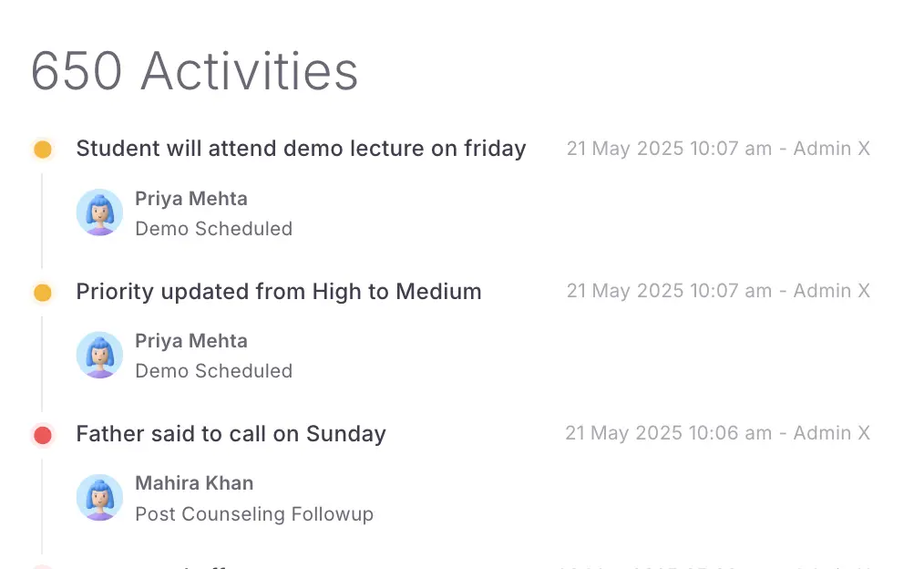
Task: Select the red marker beside Father said to call
Action: pyautogui.click(x=42, y=435)
